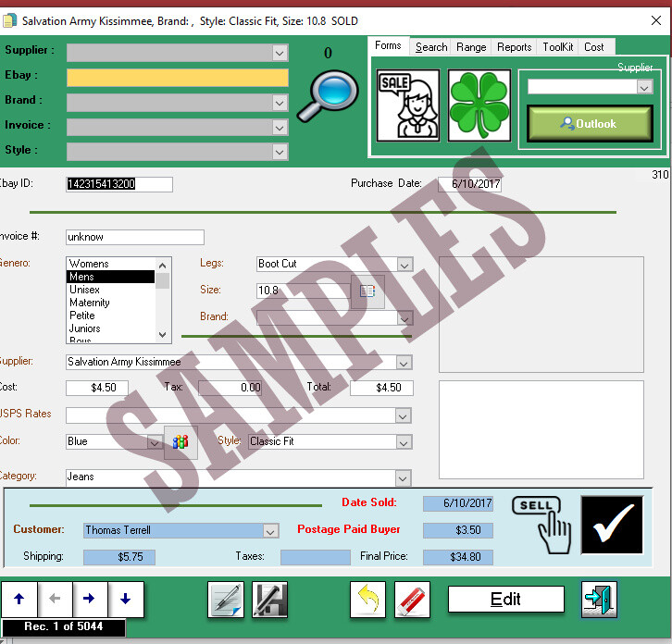Viewport: 672px width, 644px height.
Task: Click the Edit button
Action: (505, 599)
